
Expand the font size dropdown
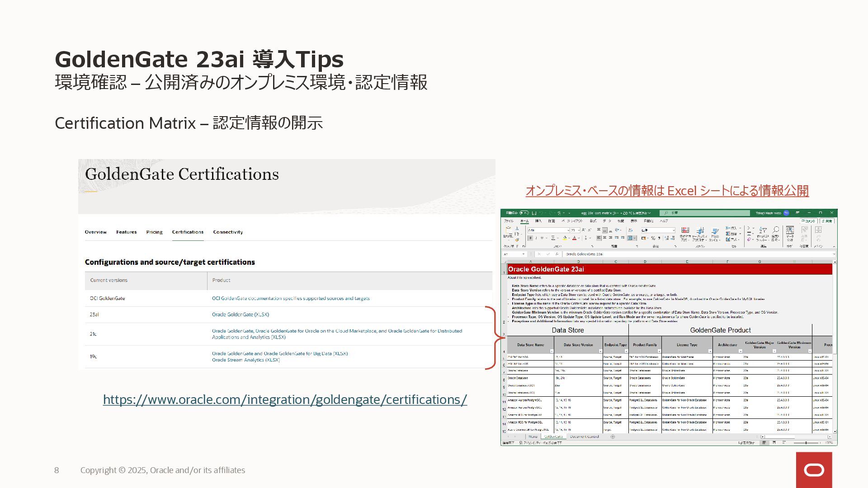[579, 230]
